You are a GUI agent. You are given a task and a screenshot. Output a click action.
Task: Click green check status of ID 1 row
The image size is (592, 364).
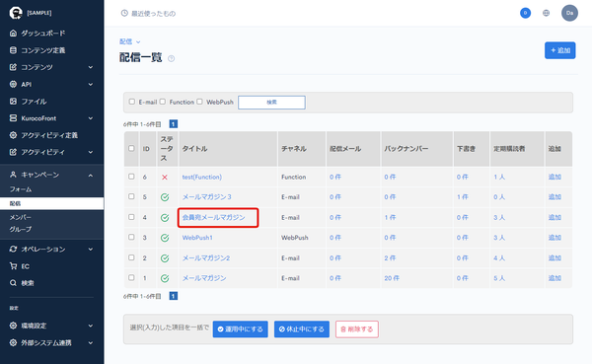click(165, 278)
